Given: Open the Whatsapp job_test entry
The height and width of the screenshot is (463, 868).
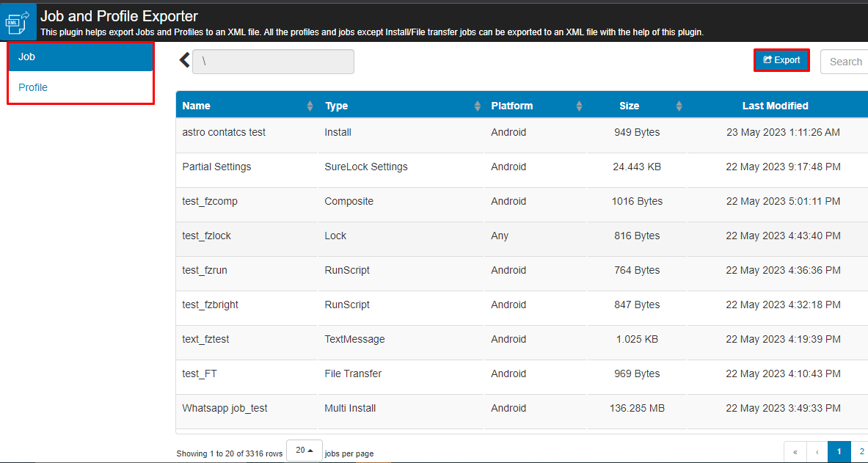Looking at the screenshot, I should pos(224,408).
